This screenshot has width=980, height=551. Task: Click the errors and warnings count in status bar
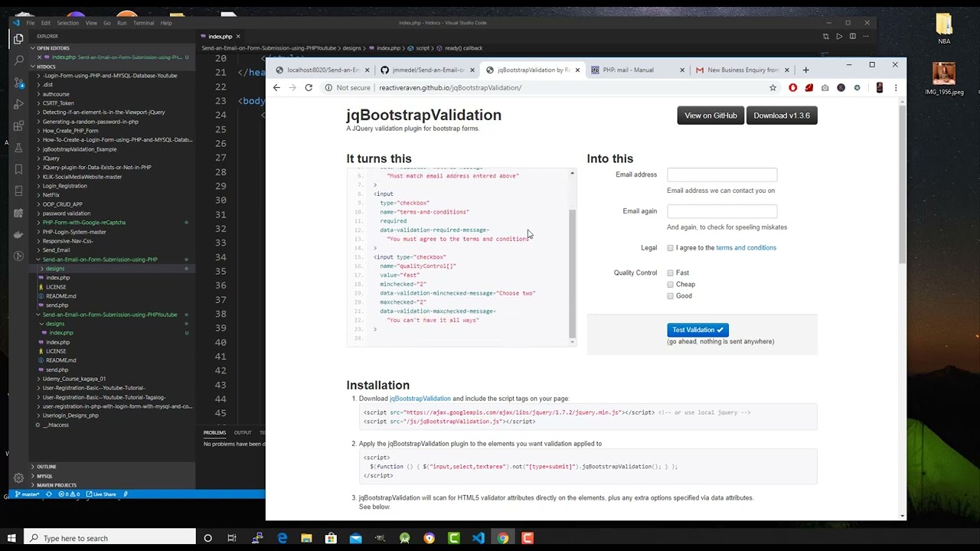70,494
